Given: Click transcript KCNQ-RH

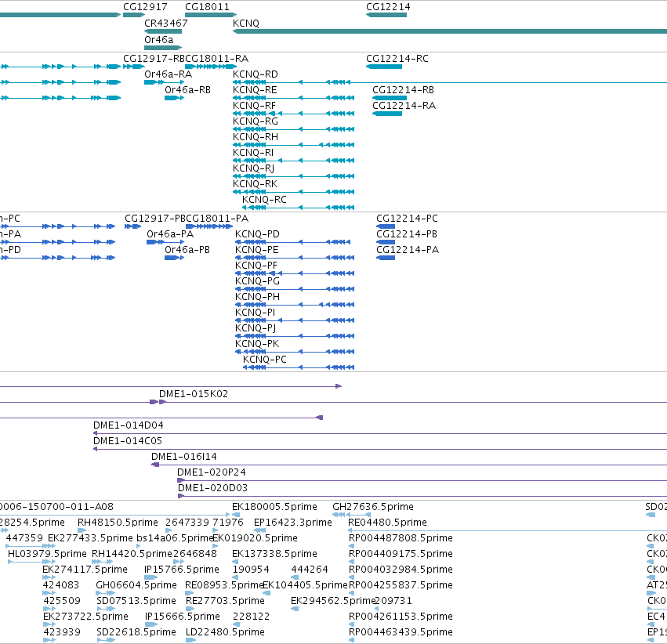Looking at the screenshot, I should pos(256,137).
